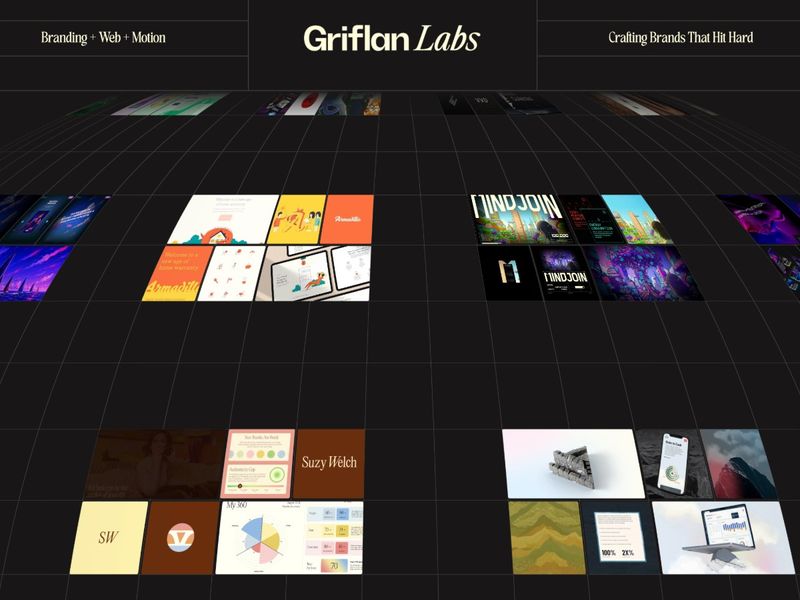Open the brown tile with circular V icon
The height and width of the screenshot is (600, 800).
click(180, 538)
